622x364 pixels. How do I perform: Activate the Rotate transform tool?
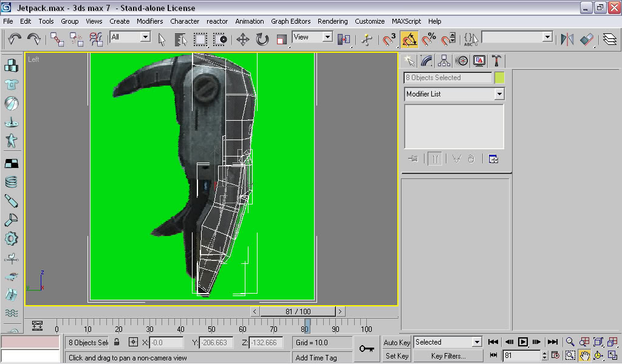[x=262, y=40]
